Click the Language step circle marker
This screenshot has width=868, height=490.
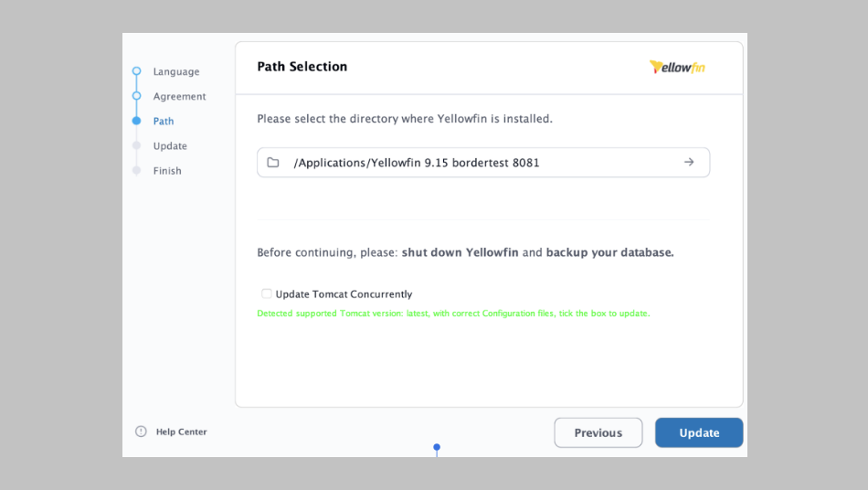(x=136, y=71)
